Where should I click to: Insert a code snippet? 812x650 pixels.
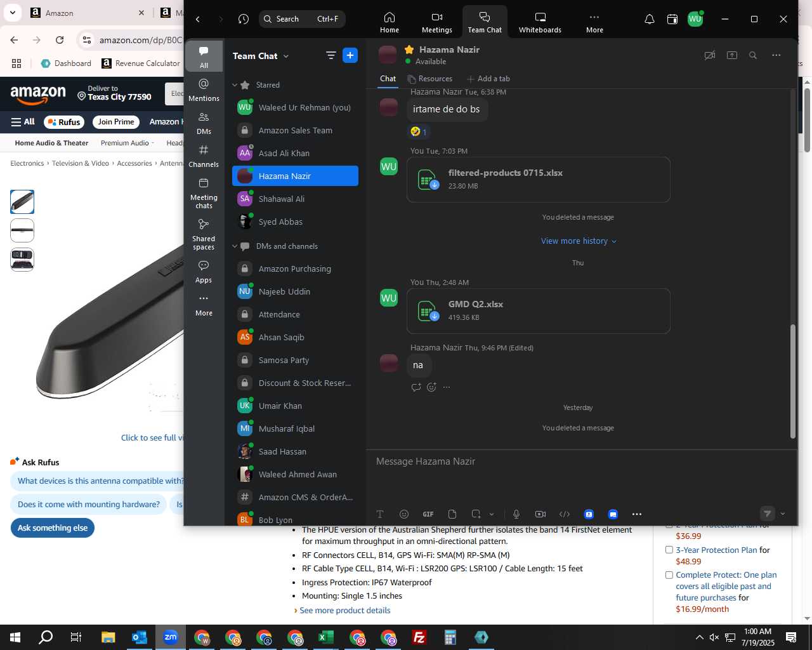(x=565, y=514)
